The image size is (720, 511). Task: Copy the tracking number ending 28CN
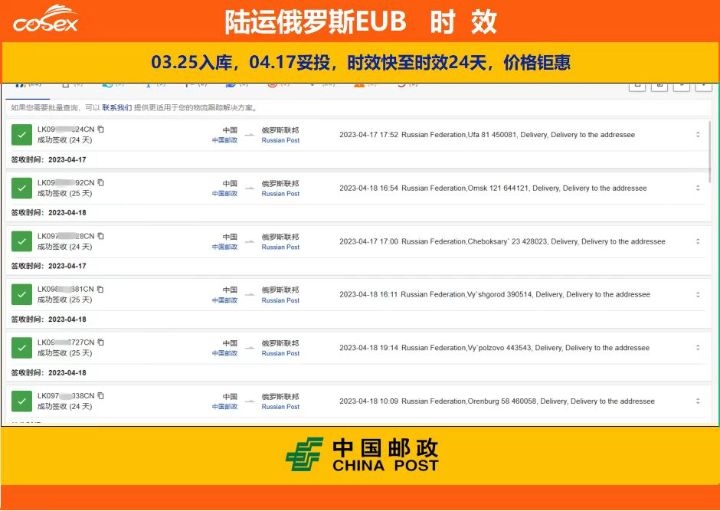101,236
